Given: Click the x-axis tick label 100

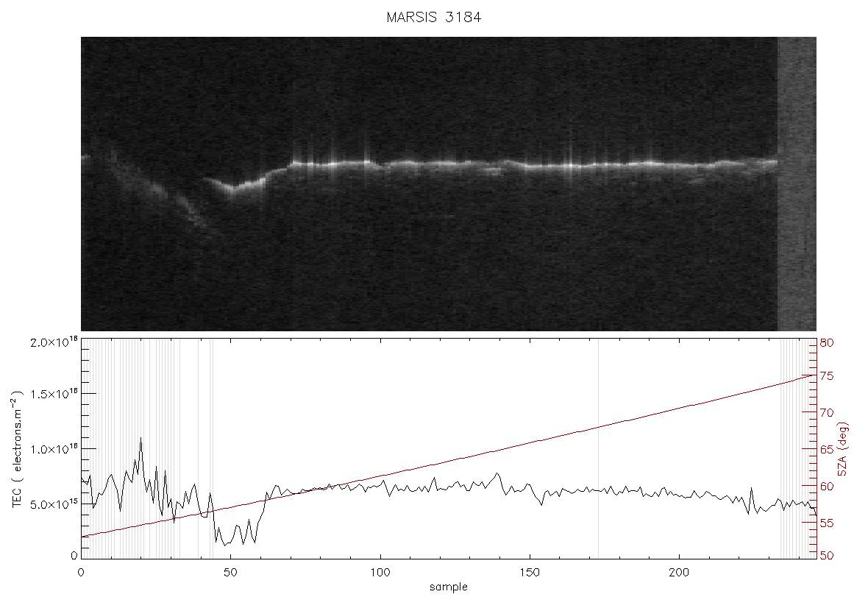Looking at the screenshot, I should coord(380,572).
